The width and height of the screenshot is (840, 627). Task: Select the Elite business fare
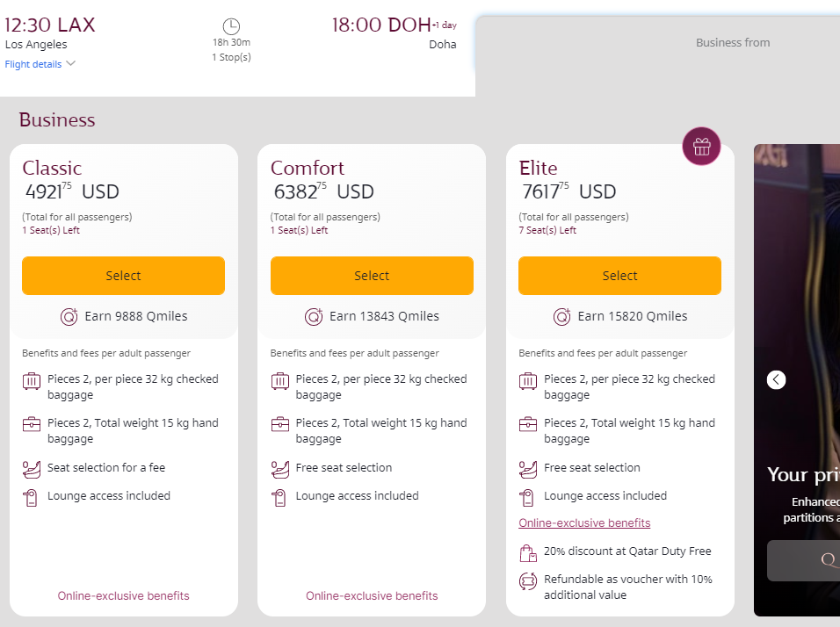(x=619, y=276)
